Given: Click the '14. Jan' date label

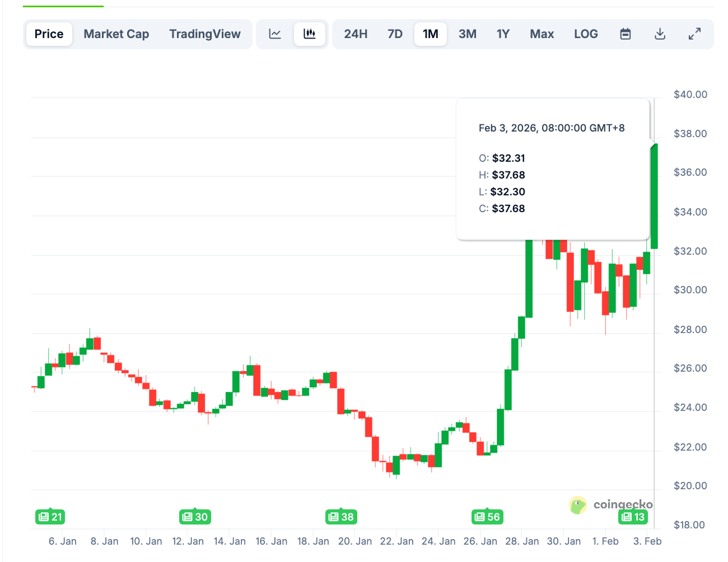Looking at the screenshot, I should pos(230,541).
